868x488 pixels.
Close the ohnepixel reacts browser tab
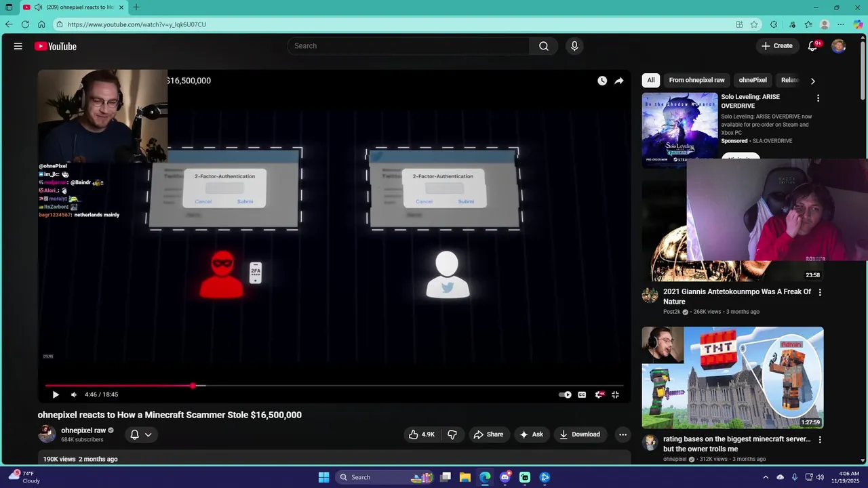pos(121,7)
